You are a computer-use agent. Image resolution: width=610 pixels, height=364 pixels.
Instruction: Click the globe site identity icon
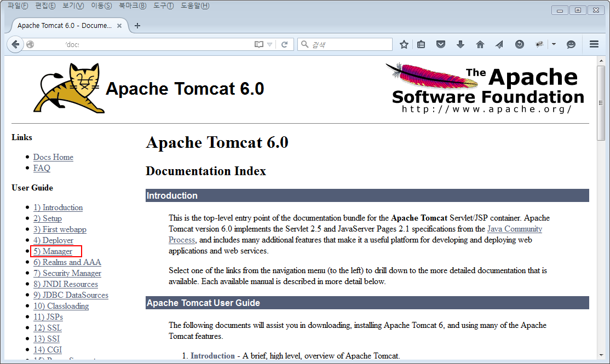pos(30,44)
